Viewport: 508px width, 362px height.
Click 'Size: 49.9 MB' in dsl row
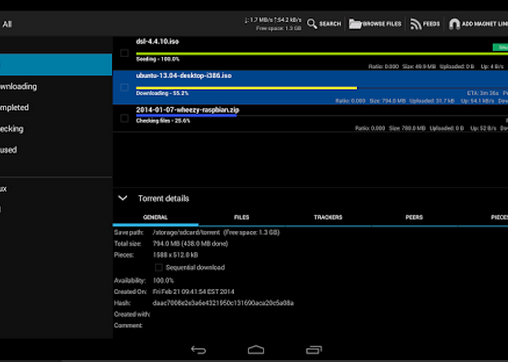tap(419, 66)
